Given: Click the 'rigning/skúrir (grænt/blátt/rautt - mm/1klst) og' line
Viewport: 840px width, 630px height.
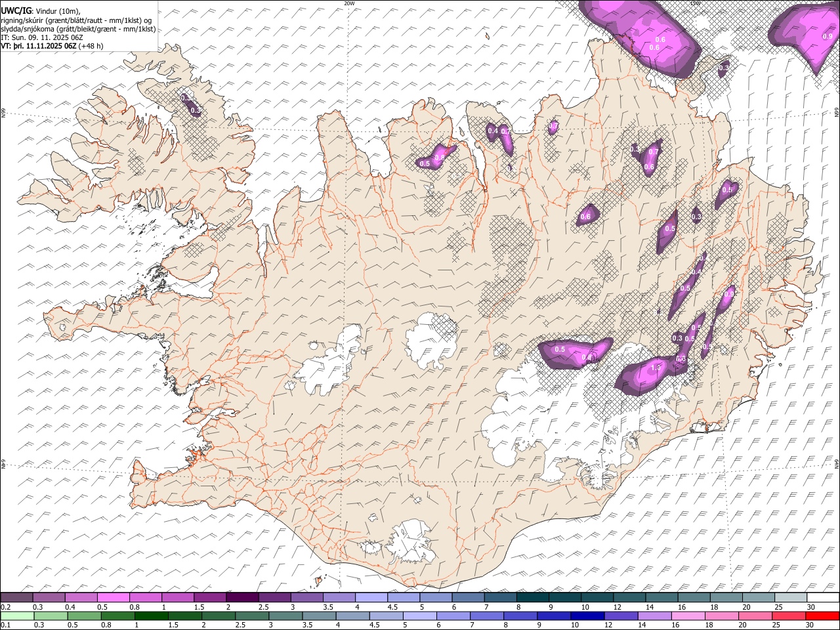Looking at the screenshot, I should (75, 20).
